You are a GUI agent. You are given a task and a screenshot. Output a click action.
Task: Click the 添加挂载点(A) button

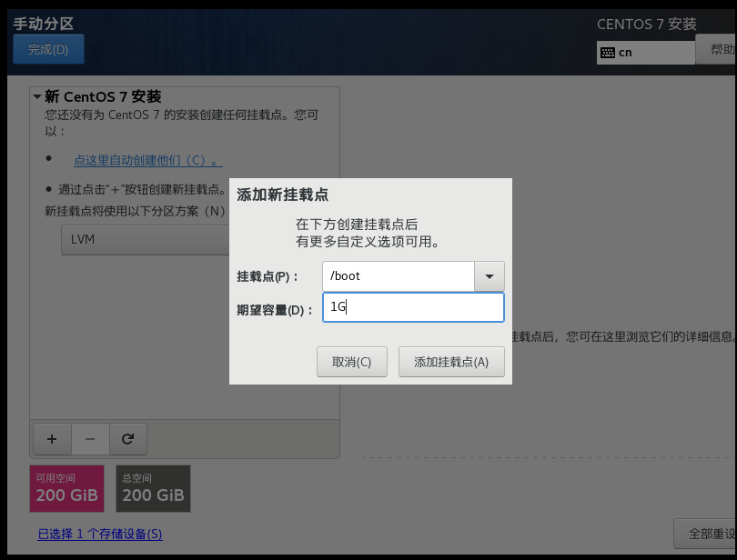coord(451,362)
